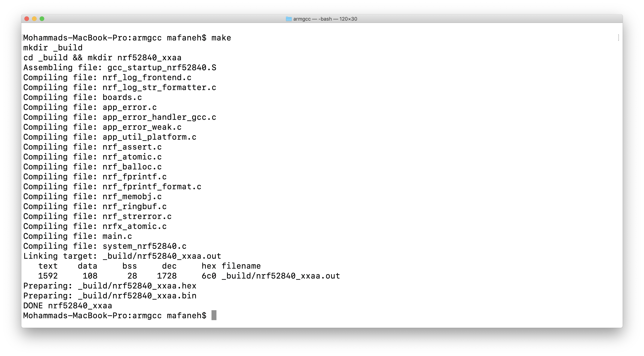This screenshot has height=356, width=644.
Task: Click the 'system_nrf52840.c' file name
Action: point(144,246)
